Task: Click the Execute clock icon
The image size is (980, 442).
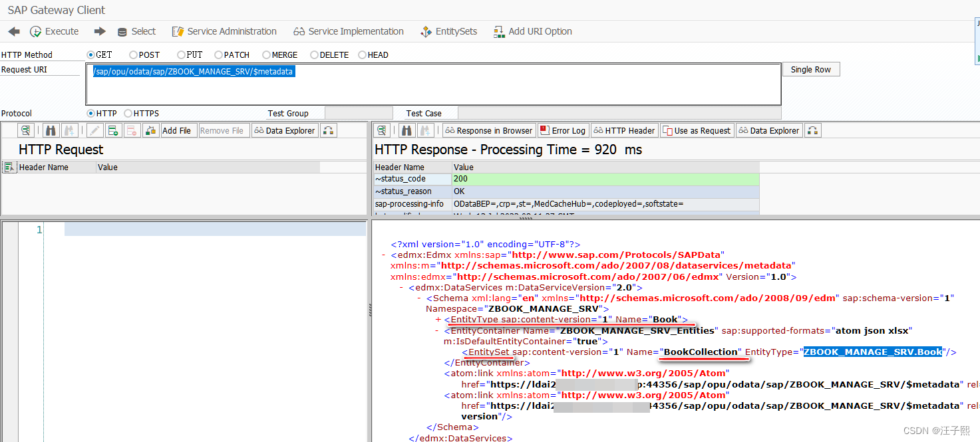Action: point(36,31)
